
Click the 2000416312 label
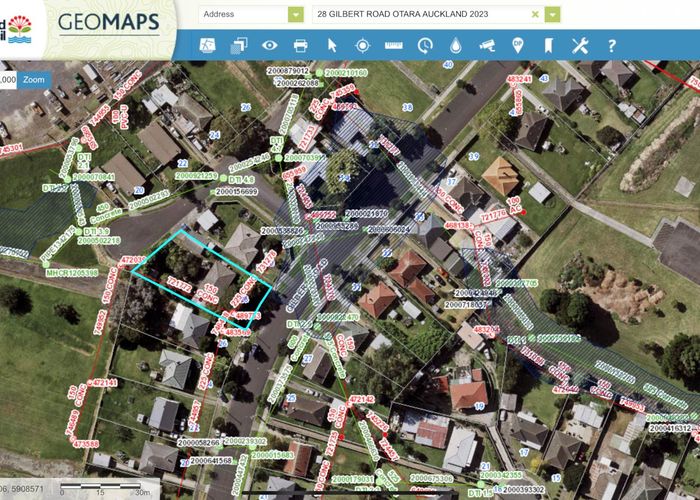click(670, 429)
